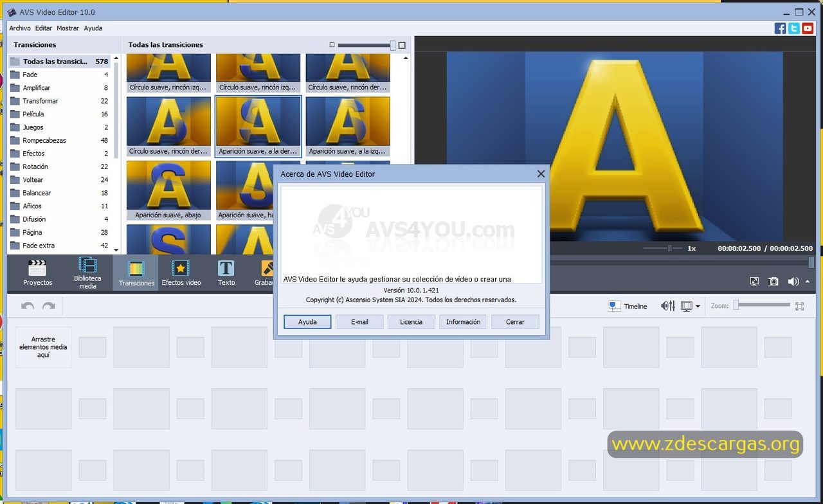
Task: Click the Licencia button
Action: [x=411, y=321]
